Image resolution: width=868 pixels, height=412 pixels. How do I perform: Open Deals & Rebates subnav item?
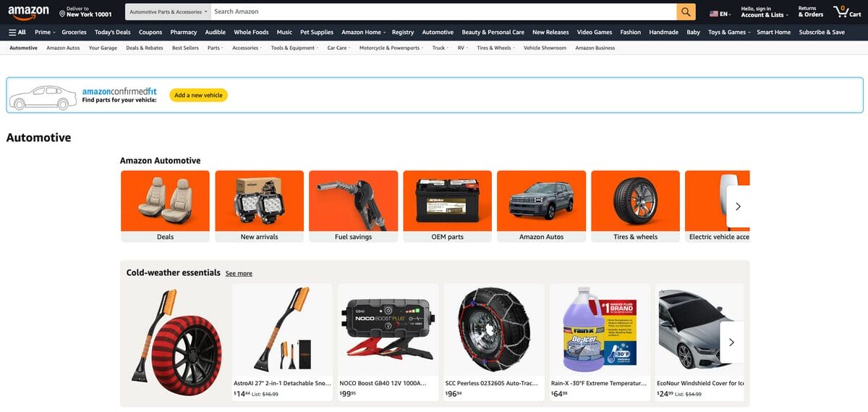pos(145,48)
